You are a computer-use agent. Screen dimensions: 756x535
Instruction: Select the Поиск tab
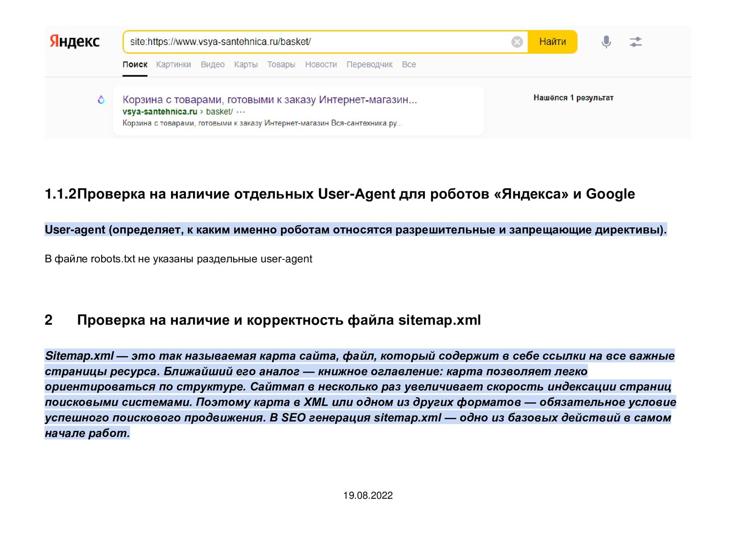point(135,64)
